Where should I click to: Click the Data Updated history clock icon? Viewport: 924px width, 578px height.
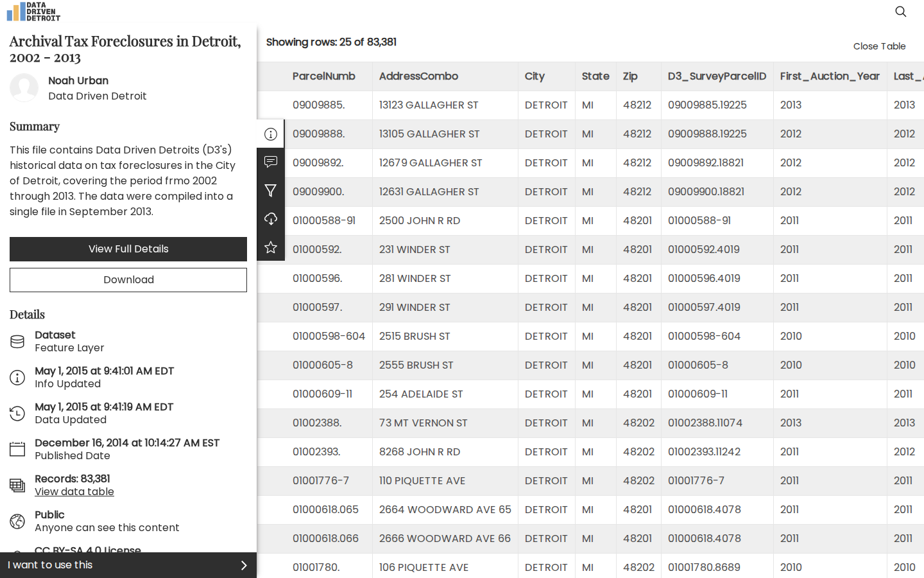tap(17, 414)
